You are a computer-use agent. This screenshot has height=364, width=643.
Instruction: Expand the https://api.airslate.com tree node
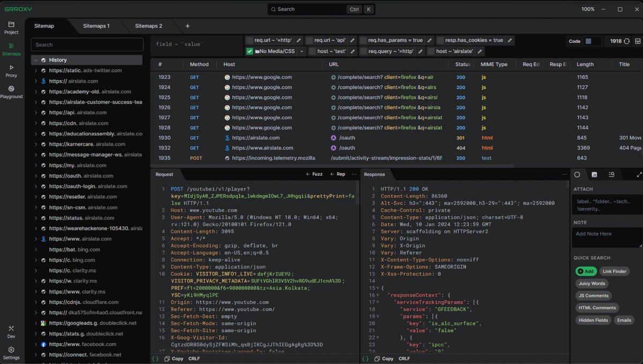[x=36, y=112]
